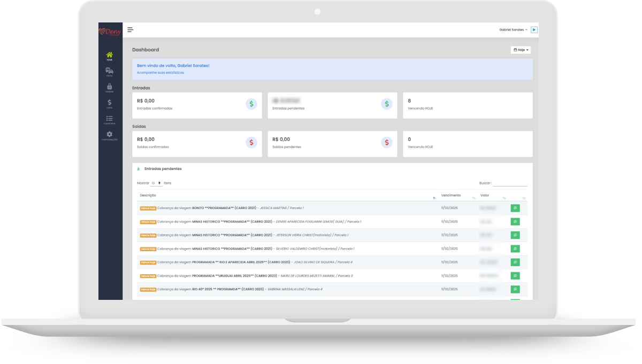This screenshot has width=642, height=364.
Task: Click the Acompanhe suas estatísticas link
Action: 160,72
